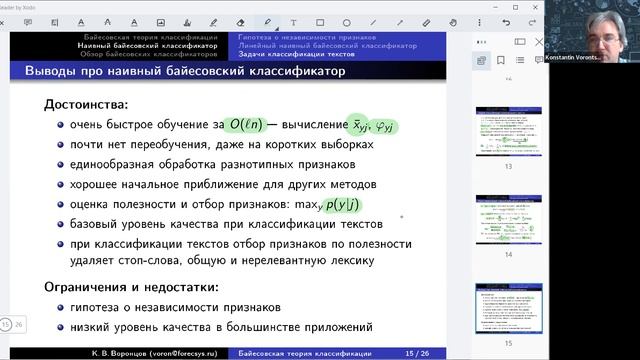Click the Konstantin Voronts... webcam name label
This screenshot has width=640, height=360.
(573, 58)
